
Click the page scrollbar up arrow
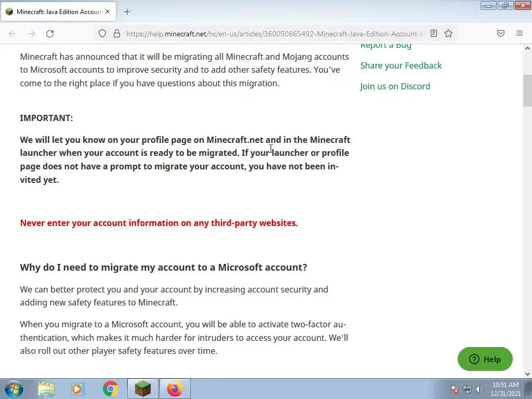[x=527, y=48]
